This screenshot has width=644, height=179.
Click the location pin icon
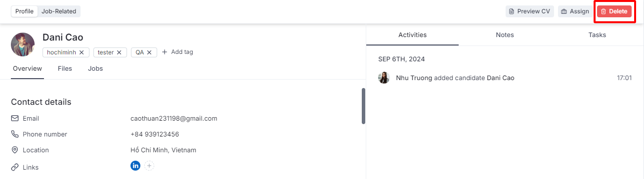15,150
